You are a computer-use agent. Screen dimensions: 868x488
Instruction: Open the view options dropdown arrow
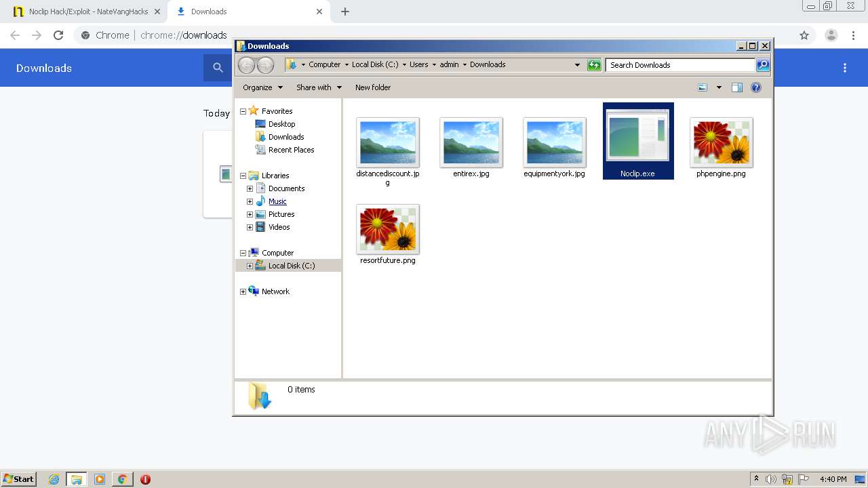tap(719, 87)
